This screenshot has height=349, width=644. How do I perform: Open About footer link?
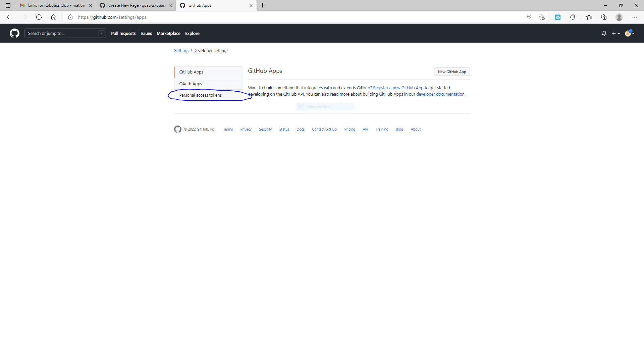tap(416, 129)
